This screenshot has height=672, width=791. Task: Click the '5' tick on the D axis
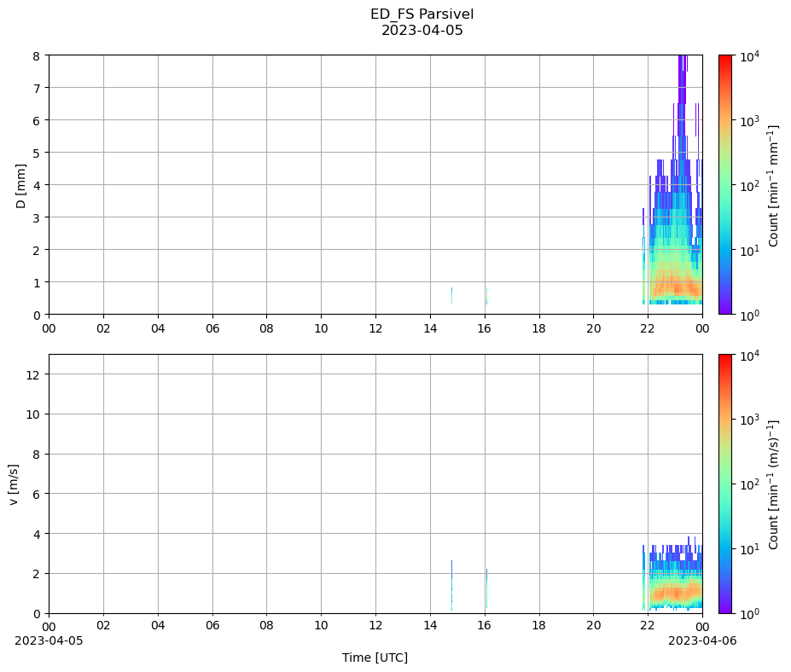37,153
